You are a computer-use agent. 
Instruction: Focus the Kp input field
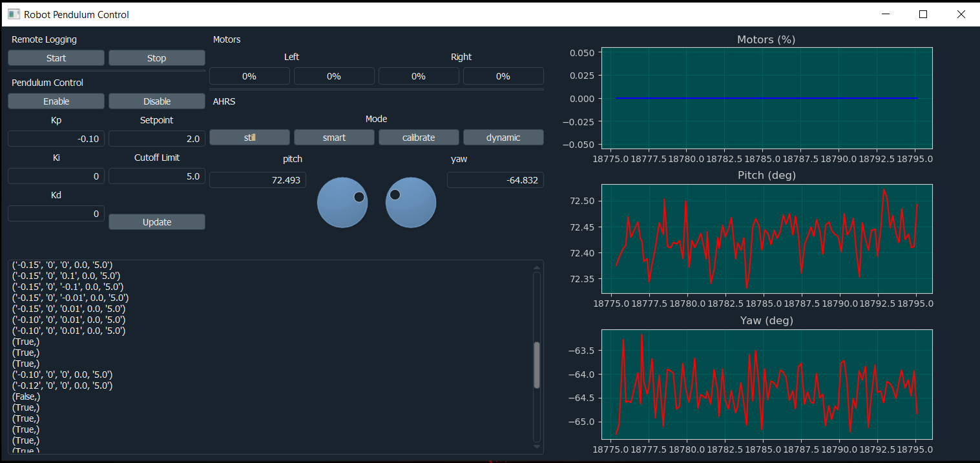coord(56,139)
